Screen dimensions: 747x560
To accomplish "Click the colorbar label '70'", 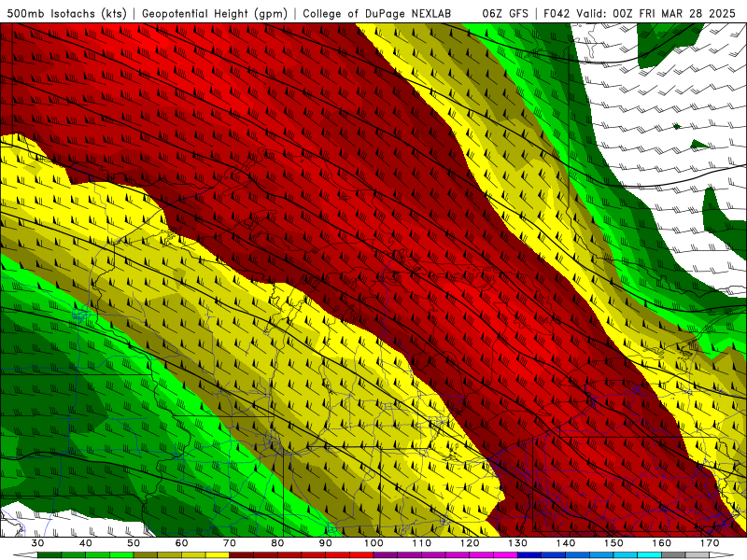I will tap(230, 543).
